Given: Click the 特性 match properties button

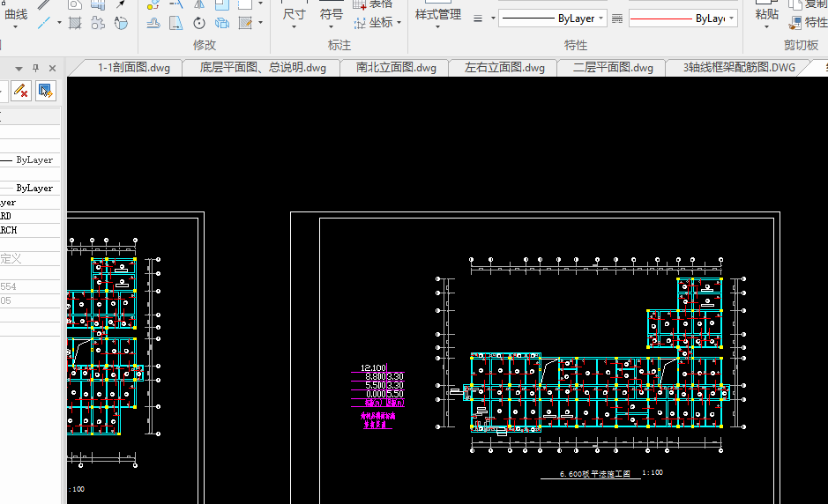Looking at the screenshot, I should coord(808,23).
